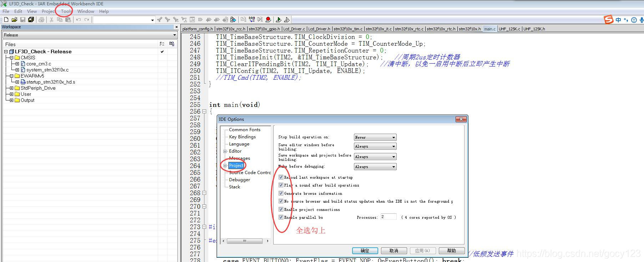Click the Paste clipboard icon
Screen dimensions: 644x262
[68, 20]
